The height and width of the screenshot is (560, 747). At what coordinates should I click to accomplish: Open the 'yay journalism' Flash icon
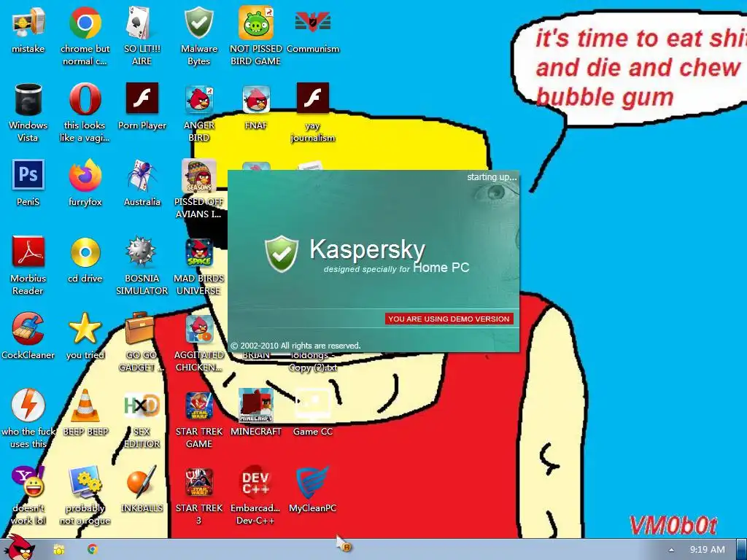tap(312, 98)
